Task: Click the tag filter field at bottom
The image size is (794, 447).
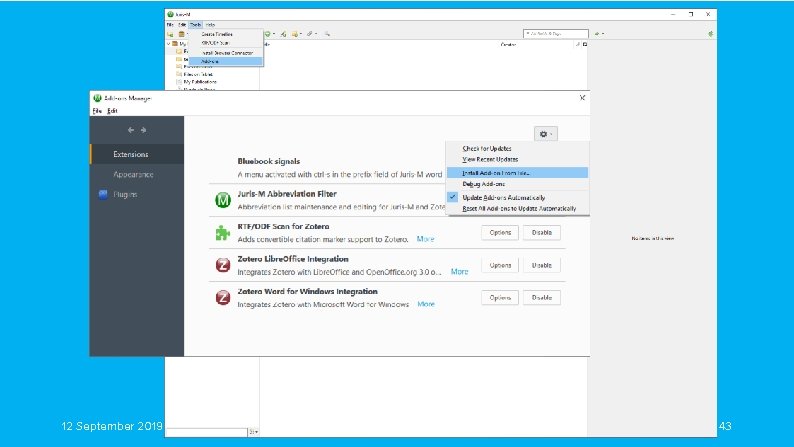Action: pos(206,432)
